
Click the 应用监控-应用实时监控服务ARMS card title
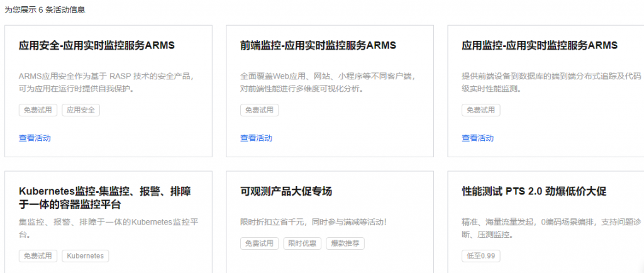(x=540, y=45)
